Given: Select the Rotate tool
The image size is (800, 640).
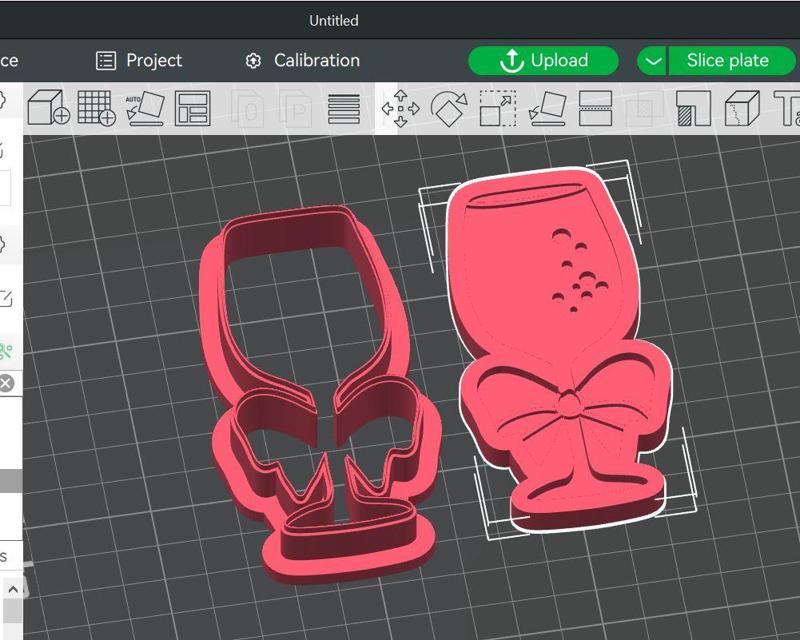Looking at the screenshot, I should (x=448, y=108).
